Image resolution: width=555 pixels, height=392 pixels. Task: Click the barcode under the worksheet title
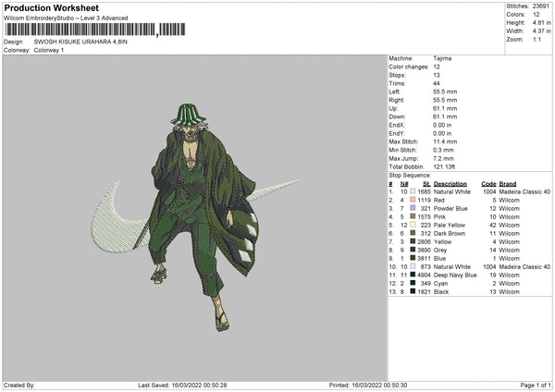click(x=95, y=30)
